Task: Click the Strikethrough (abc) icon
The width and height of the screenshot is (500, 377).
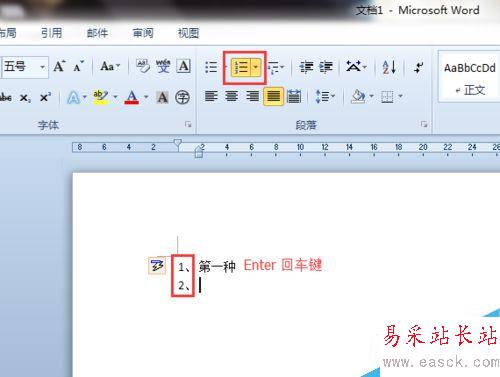Action: tap(6, 98)
